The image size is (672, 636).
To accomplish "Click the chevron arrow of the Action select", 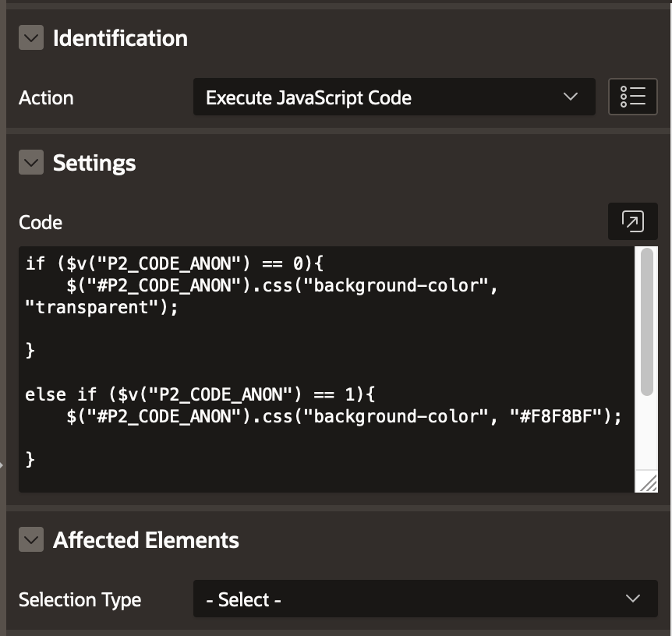I will point(571,97).
